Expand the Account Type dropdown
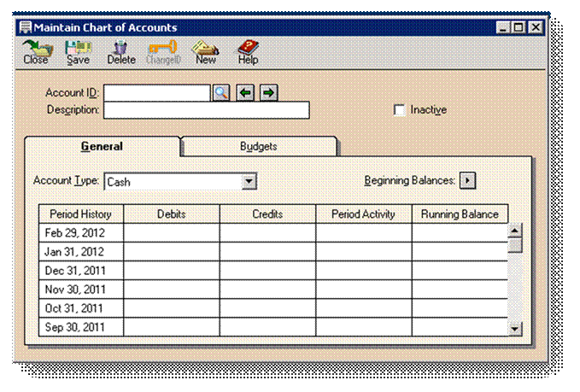This screenshot has width=580, height=392. (249, 181)
